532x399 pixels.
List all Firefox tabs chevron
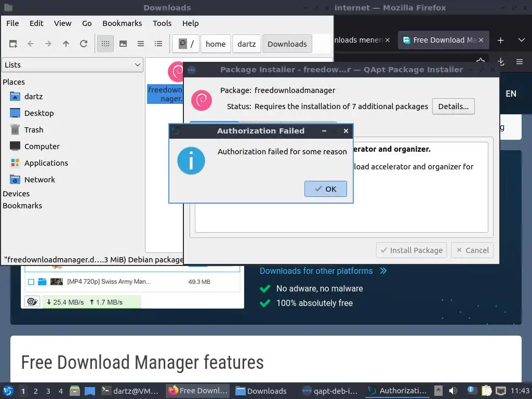click(522, 40)
